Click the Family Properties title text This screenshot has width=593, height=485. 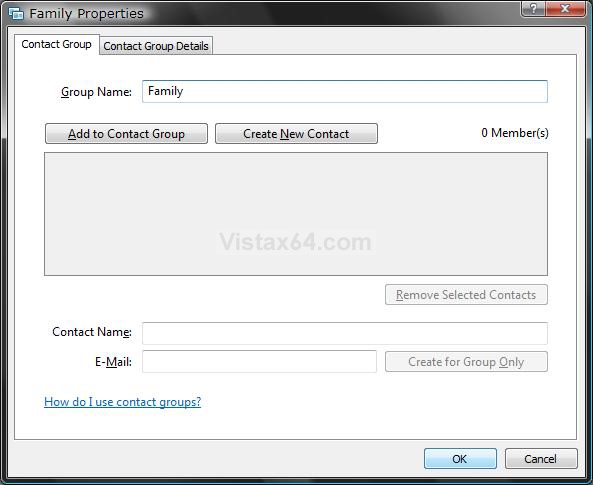(87, 14)
